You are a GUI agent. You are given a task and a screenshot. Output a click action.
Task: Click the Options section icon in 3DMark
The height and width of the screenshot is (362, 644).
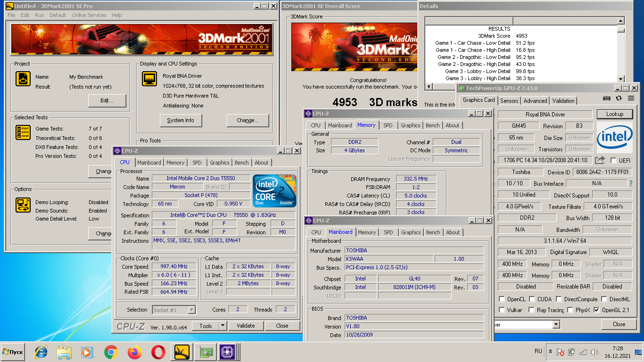click(23, 205)
